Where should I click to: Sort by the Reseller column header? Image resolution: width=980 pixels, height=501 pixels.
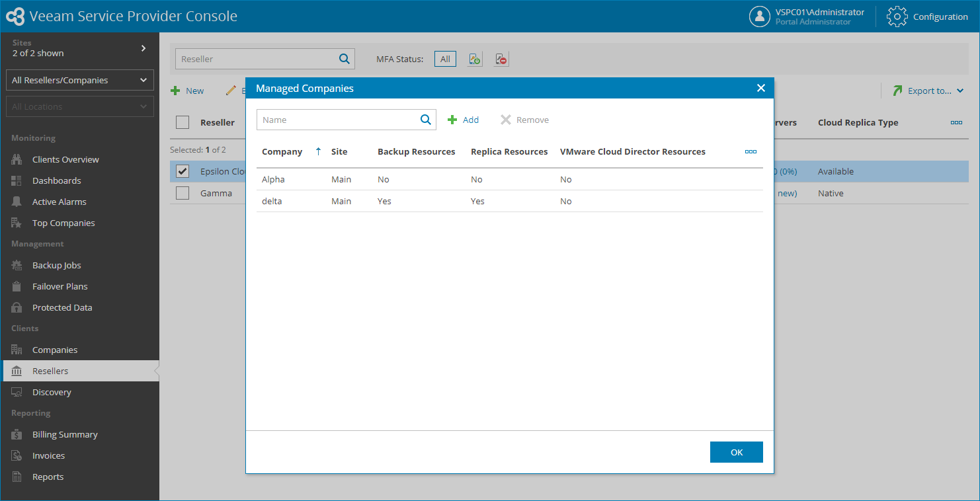click(218, 122)
